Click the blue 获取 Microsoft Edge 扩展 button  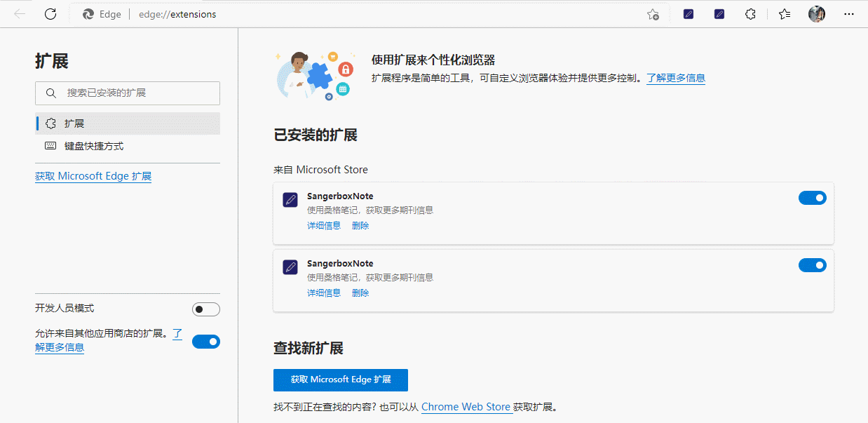click(341, 380)
